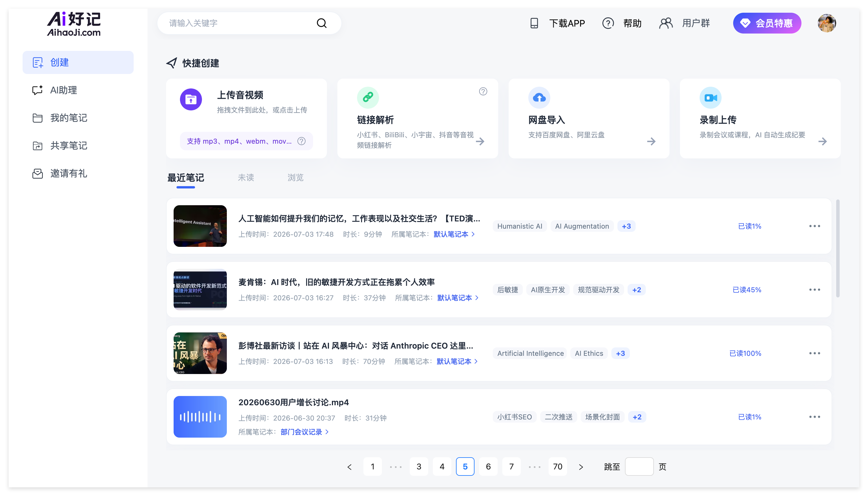Open 默认笔记本 link of the TED note
Viewport: 868px width, 496px height.
pyautogui.click(x=454, y=234)
